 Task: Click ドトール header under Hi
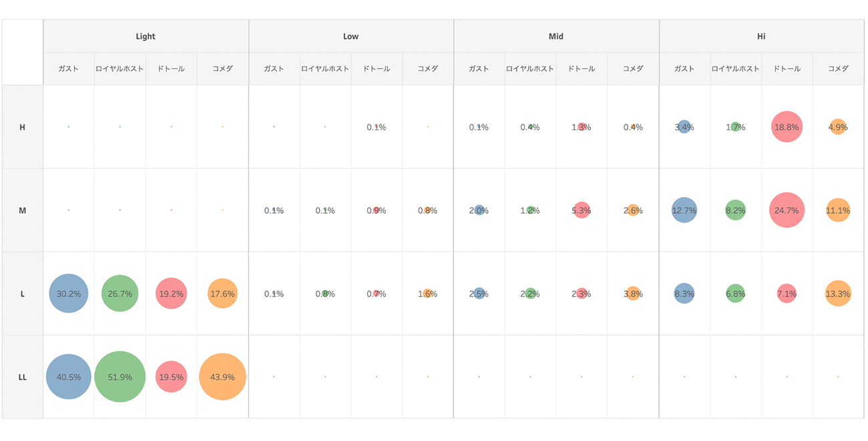click(x=787, y=69)
